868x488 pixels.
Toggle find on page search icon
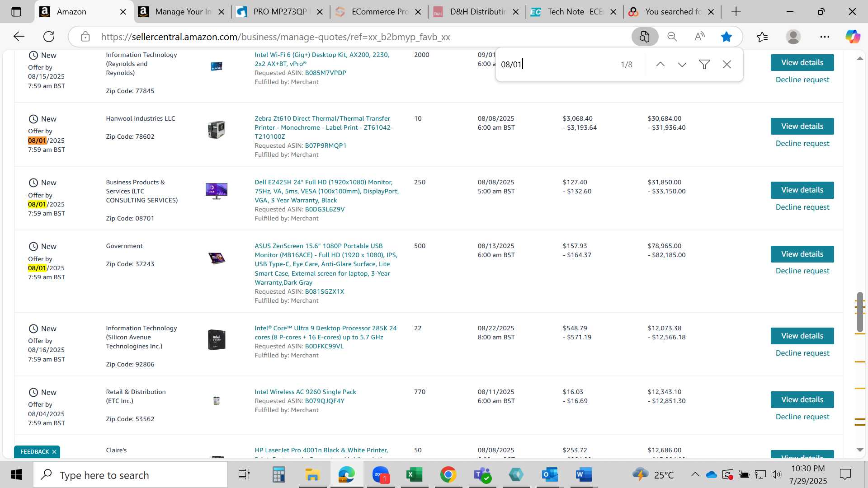(x=645, y=37)
